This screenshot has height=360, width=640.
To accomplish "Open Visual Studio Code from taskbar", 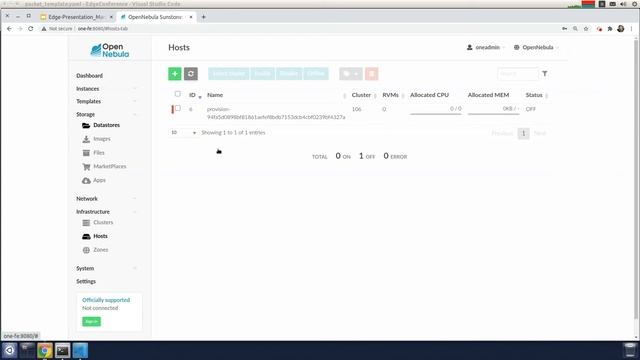I will click(x=80, y=350).
